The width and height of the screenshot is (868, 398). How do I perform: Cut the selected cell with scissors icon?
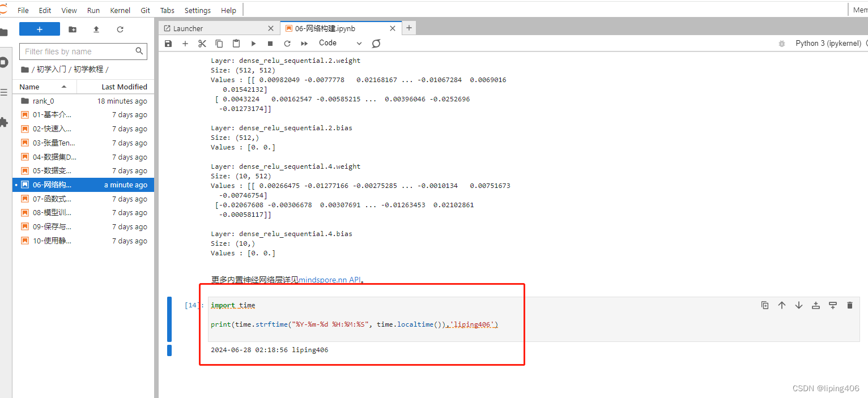point(202,44)
